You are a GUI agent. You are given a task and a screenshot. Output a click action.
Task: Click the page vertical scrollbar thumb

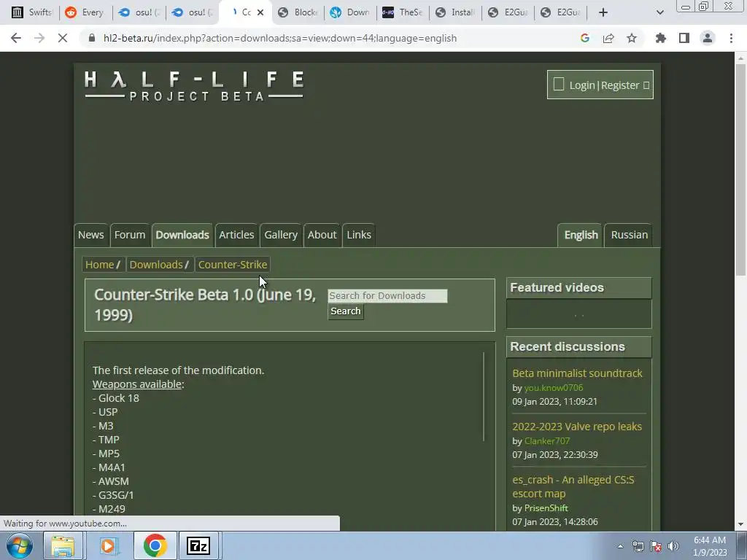(x=740, y=169)
